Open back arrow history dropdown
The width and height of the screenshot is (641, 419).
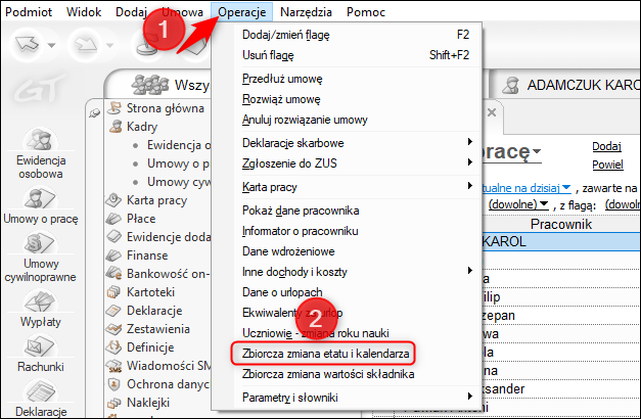point(52,45)
